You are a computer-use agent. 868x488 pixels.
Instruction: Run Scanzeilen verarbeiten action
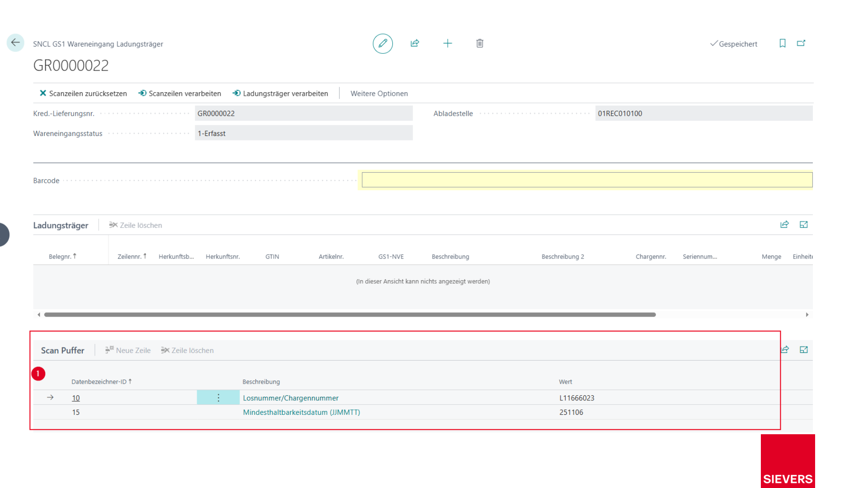pos(180,94)
